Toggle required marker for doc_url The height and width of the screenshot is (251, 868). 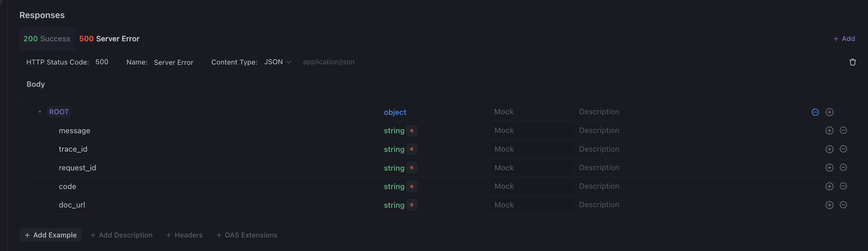click(x=411, y=205)
